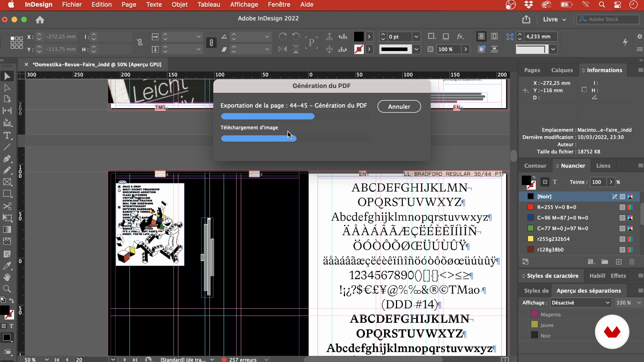Toggle formatting affects text in swatches
The height and width of the screenshot is (362, 644).
(555, 182)
